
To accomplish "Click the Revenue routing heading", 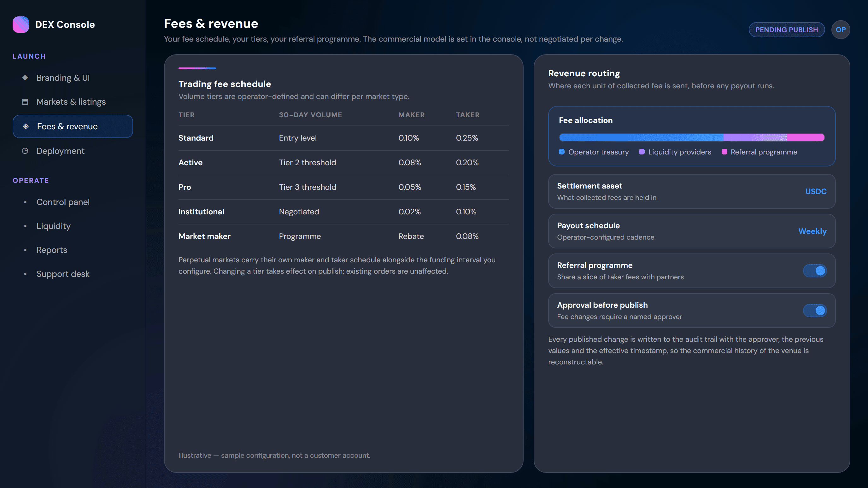I will (x=584, y=73).
